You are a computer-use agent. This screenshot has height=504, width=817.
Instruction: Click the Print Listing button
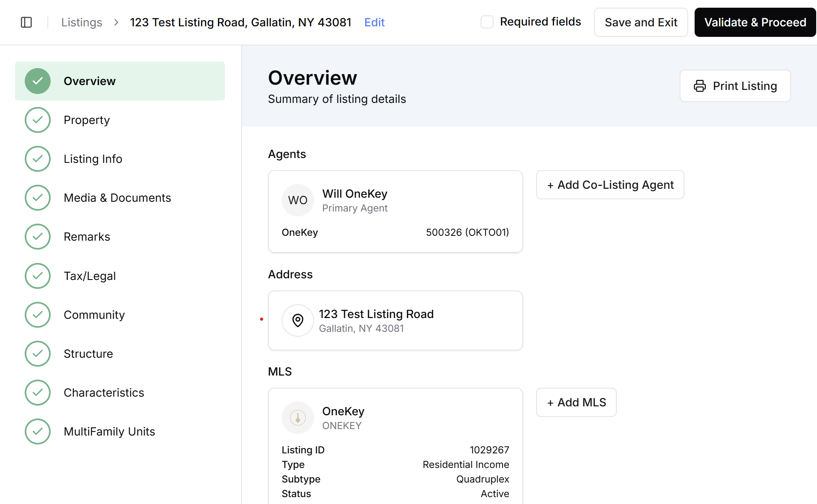point(735,86)
